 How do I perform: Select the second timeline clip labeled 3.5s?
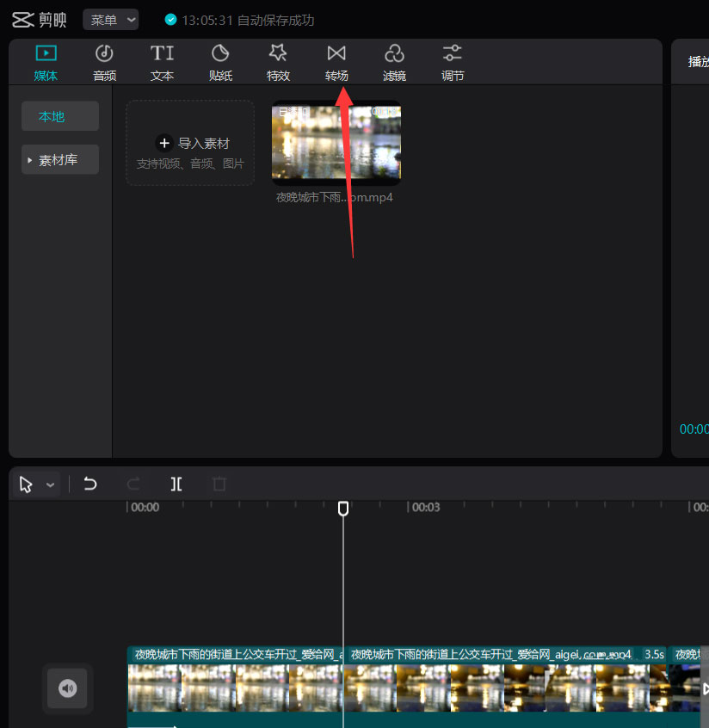(505, 679)
